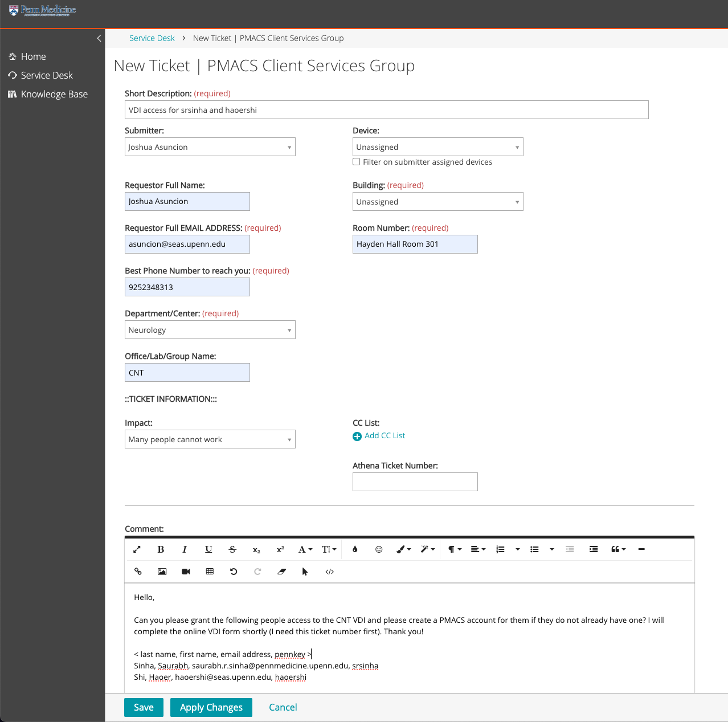Click the increase indent icon

[x=594, y=549]
